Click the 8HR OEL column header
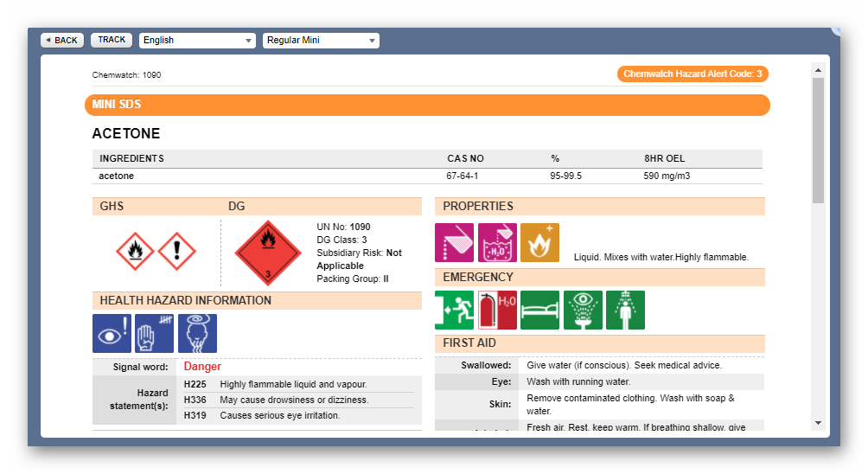 click(x=664, y=158)
